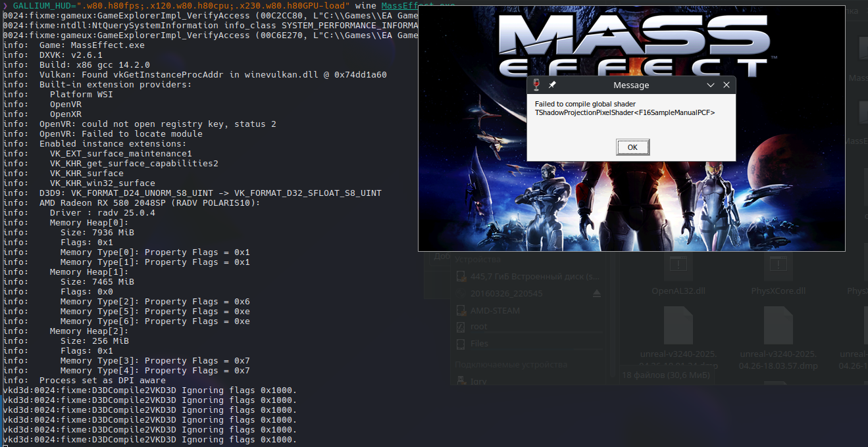Click 'Memory Heap[1]:' in terminal output
The image size is (868, 447).
(89, 272)
